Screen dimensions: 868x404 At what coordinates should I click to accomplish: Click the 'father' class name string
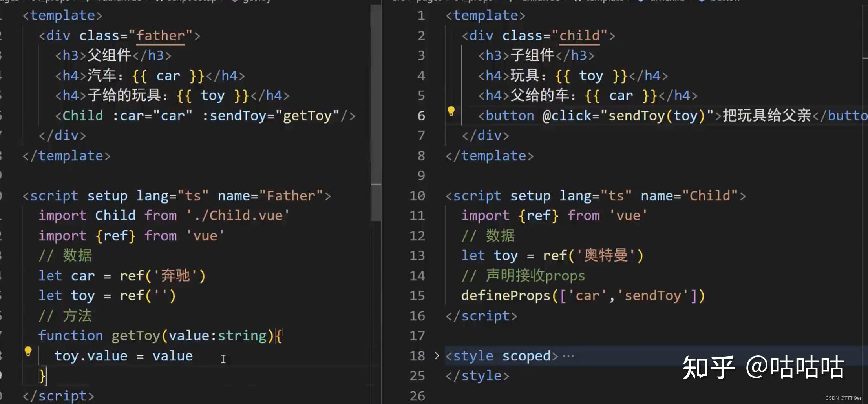click(x=161, y=36)
